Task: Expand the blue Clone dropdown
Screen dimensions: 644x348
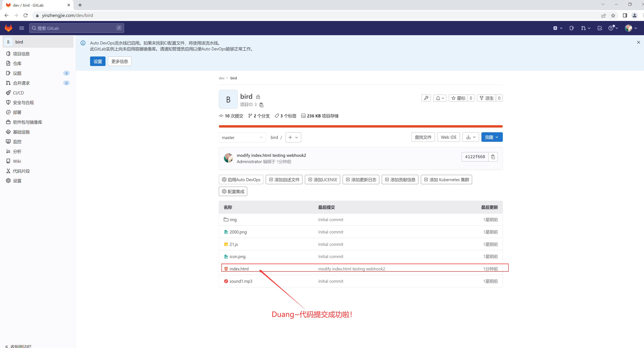Action: point(491,137)
